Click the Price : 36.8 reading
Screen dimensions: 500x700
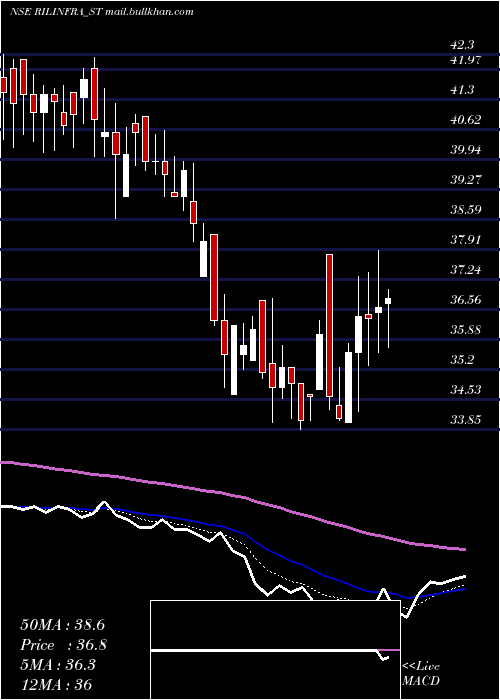(x=63, y=645)
